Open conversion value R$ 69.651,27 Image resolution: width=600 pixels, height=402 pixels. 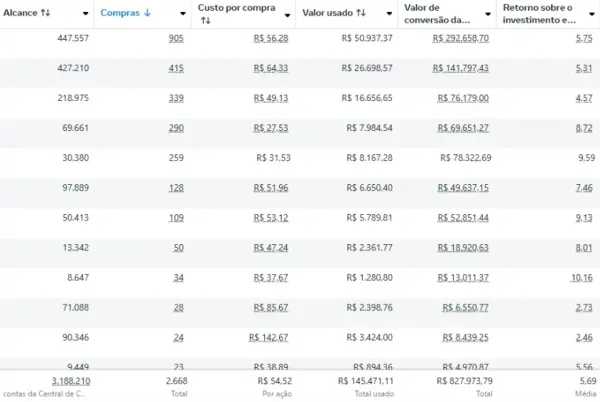[x=463, y=128]
